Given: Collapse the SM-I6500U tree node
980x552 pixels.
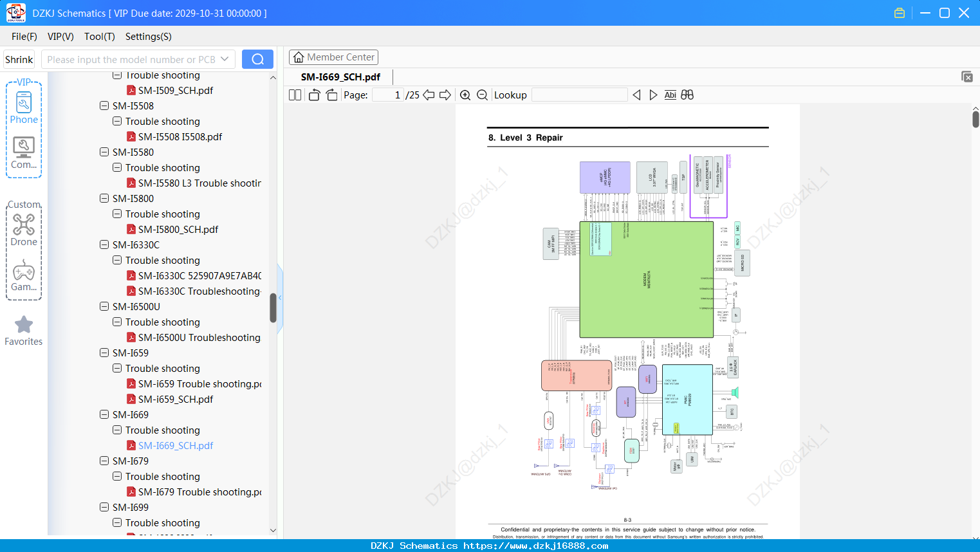Looking at the screenshot, I should coord(104,307).
